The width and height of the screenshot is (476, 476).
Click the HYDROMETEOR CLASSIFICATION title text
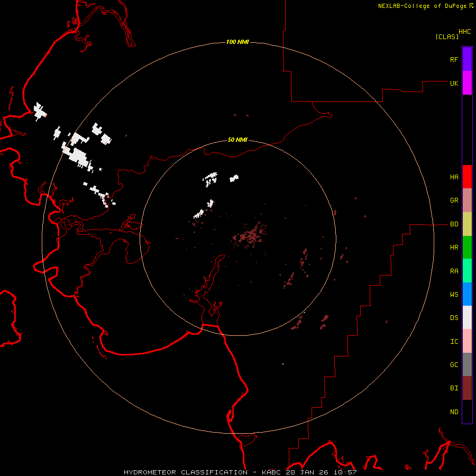point(186,472)
